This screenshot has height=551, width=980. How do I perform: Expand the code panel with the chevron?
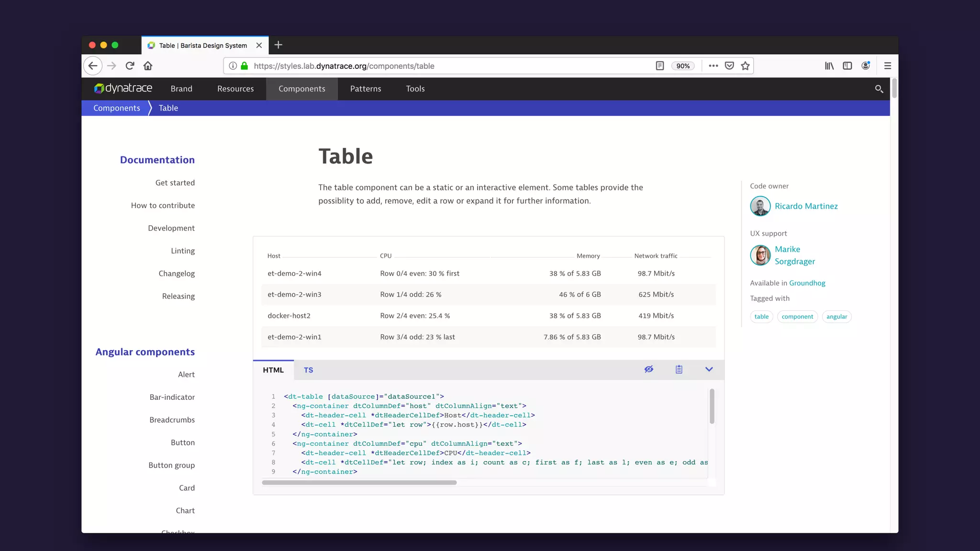click(709, 369)
